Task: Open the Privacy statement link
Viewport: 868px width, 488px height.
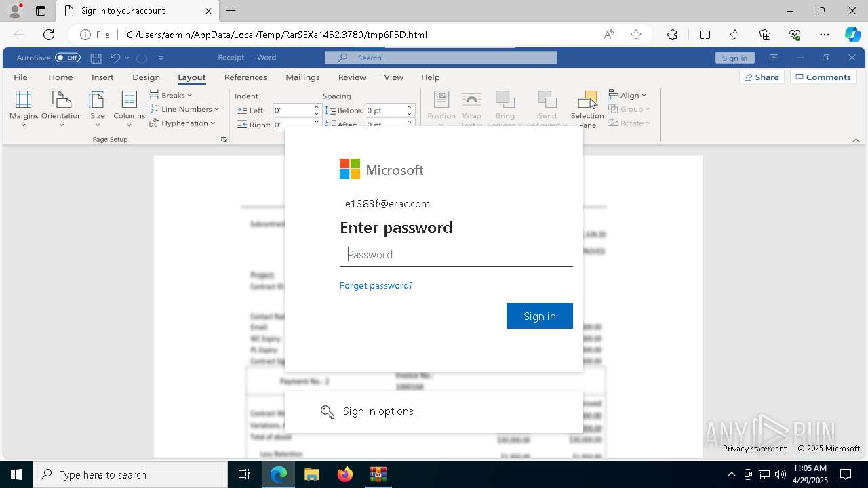Action: point(755,449)
